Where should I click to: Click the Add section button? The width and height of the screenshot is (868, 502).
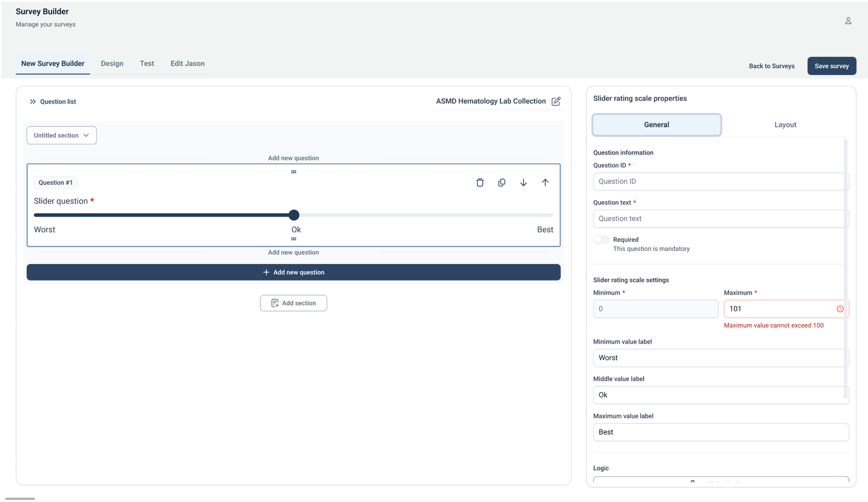pyautogui.click(x=293, y=303)
